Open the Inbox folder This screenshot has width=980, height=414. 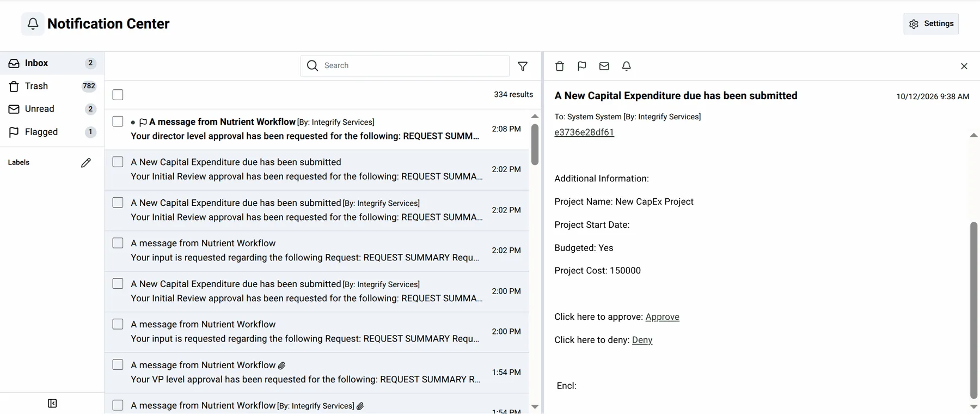pyautogui.click(x=52, y=63)
